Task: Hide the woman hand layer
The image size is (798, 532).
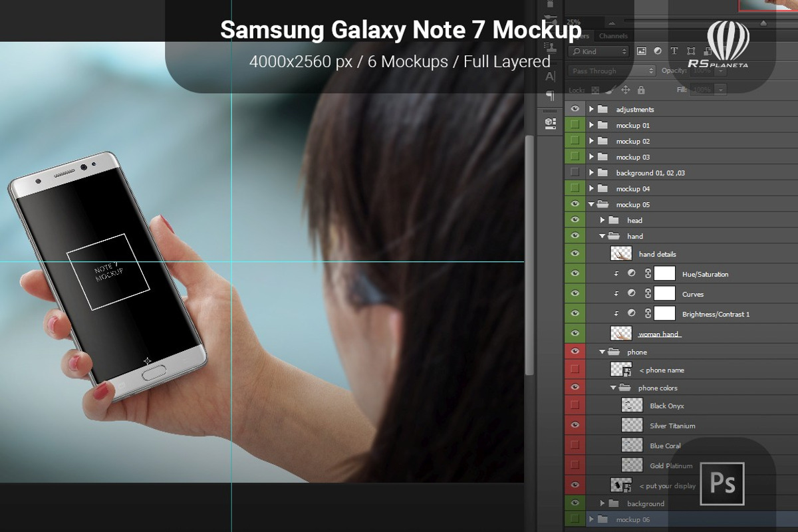Action: point(575,333)
